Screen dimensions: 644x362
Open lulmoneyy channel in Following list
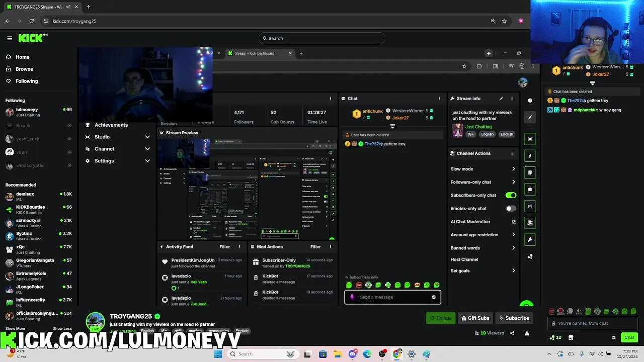pyautogui.click(x=38, y=112)
